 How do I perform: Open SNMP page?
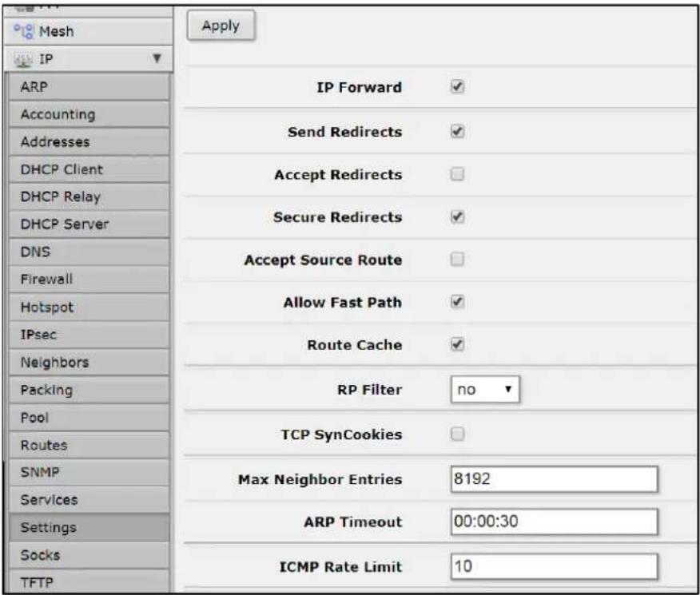pyautogui.click(x=89, y=472)
